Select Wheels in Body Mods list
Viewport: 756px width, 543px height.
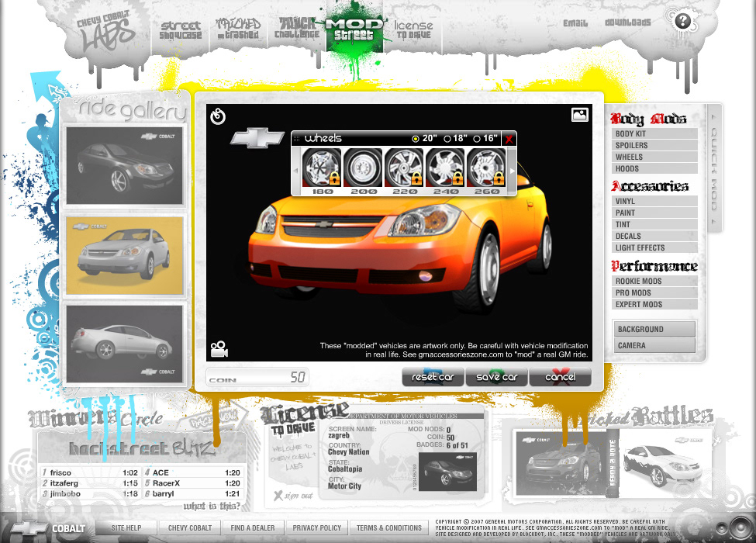click(655, 157)
